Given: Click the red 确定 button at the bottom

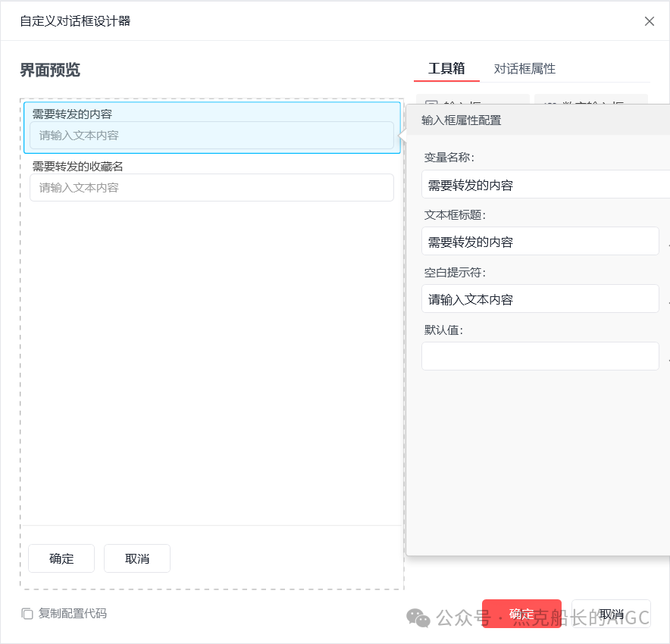Looking at the screenshot, I should [x=521, y=614].
